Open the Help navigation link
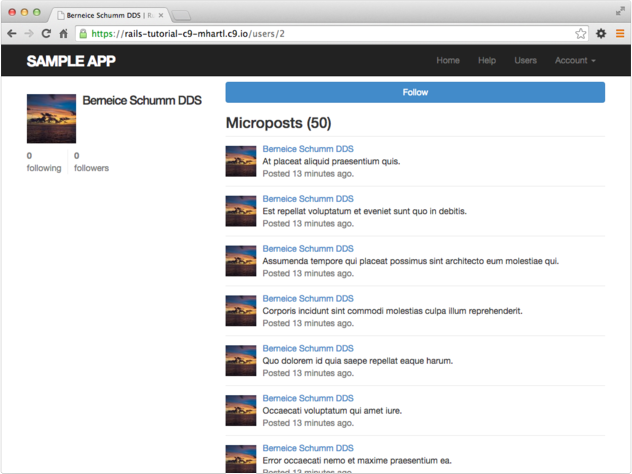632x474 pixels. (x=487, y=61)
